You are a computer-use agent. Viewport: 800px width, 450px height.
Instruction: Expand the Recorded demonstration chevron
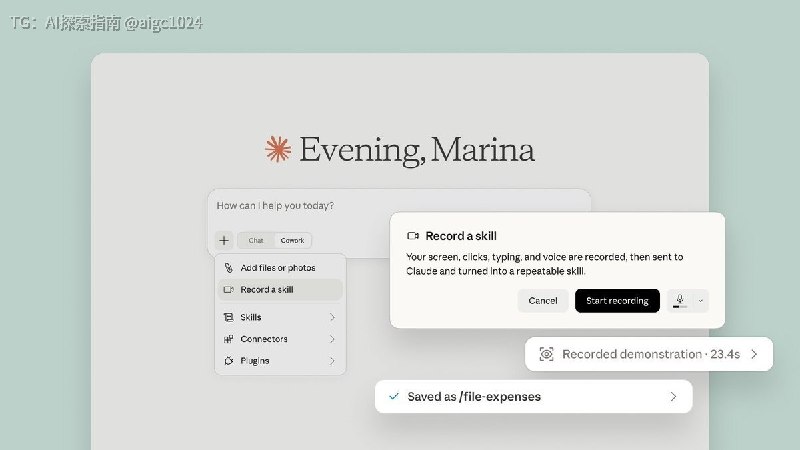[755, 354]
